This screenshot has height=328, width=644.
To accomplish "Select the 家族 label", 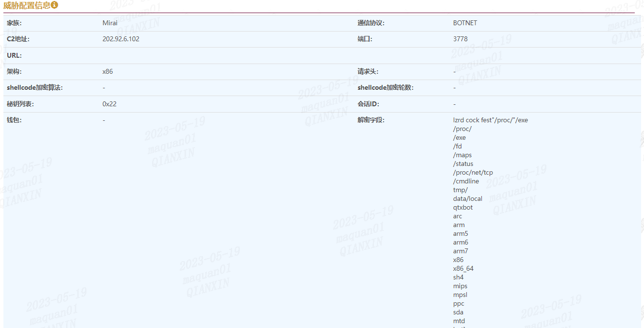I will pos(15,23).
